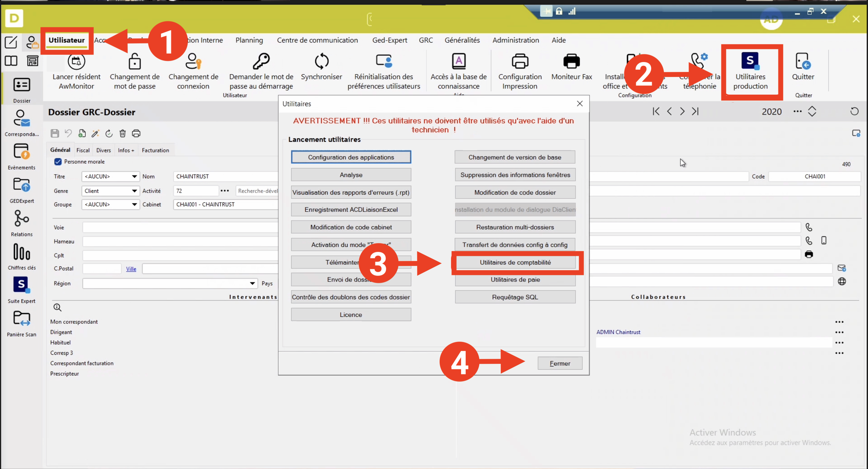Open Moniteur Fax
The image size is (868, 469).
click(572, 66)
